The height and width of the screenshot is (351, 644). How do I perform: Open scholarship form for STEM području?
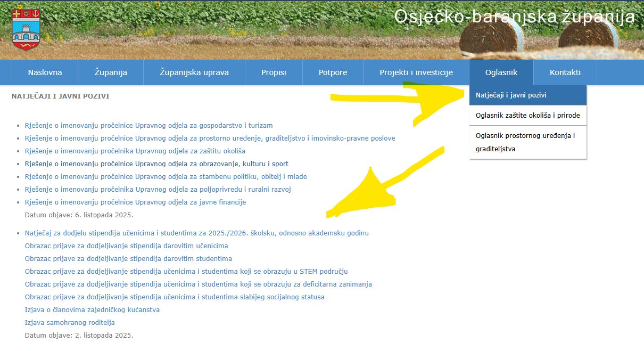click(x=186, y=272)
